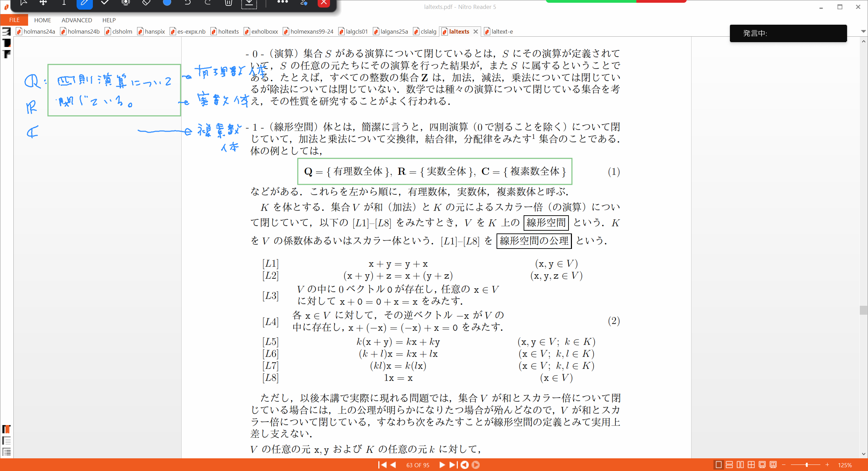Click the 125% zoom level value
The image size is (868, 471).
pos(845,465)
